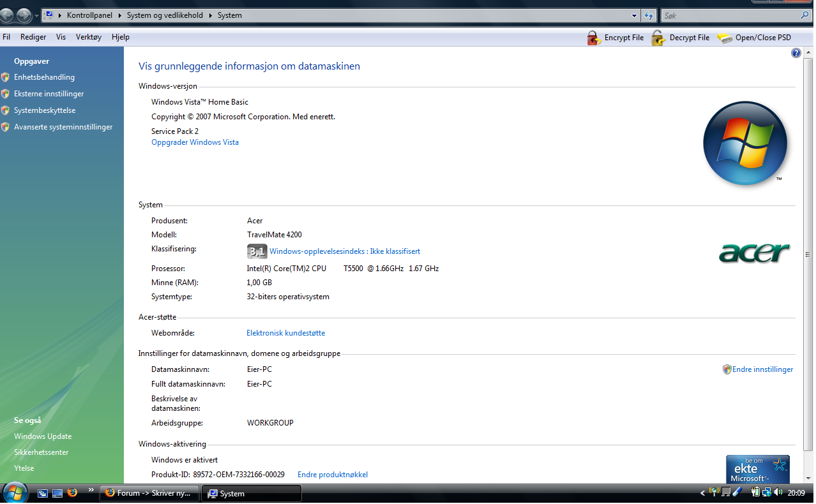Screen dimensions: 816x504
Task: Show hidden tray icons arrow
Action: [703, 493]
